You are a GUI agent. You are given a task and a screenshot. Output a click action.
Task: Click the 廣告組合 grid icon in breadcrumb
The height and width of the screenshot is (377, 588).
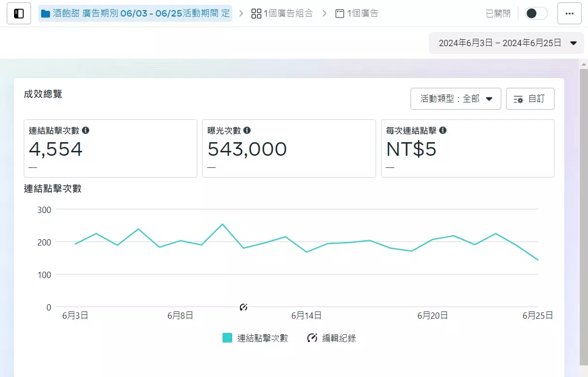click(256, 13)
